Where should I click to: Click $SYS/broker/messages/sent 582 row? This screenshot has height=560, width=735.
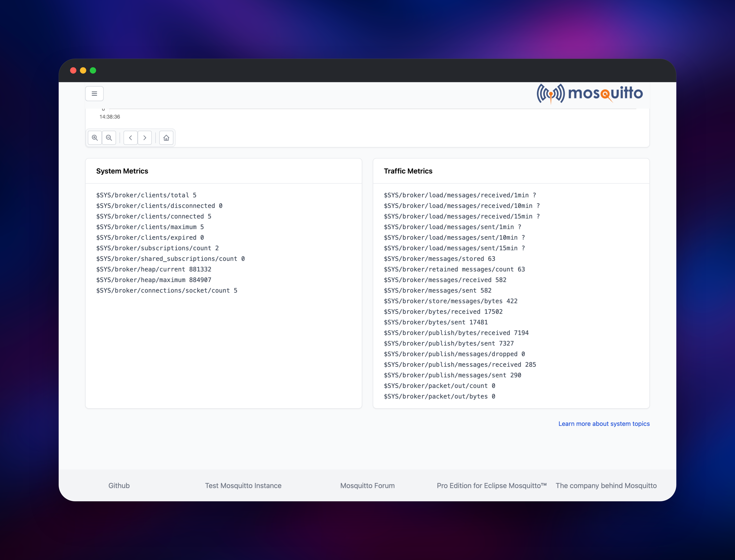click(x=438, y=291)
